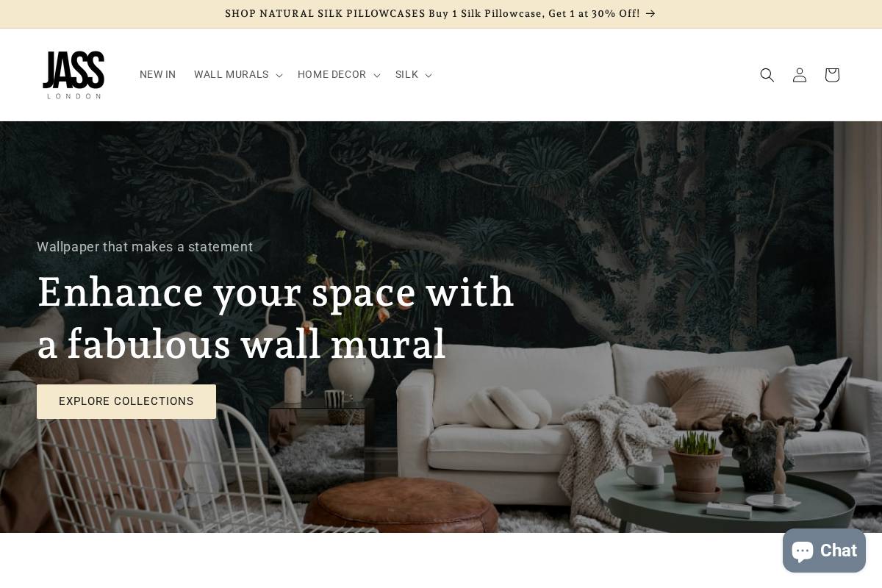Viewport: 882px width, 588px height.
Task: Open the search magnifier icon
Action: pos(767,75)
